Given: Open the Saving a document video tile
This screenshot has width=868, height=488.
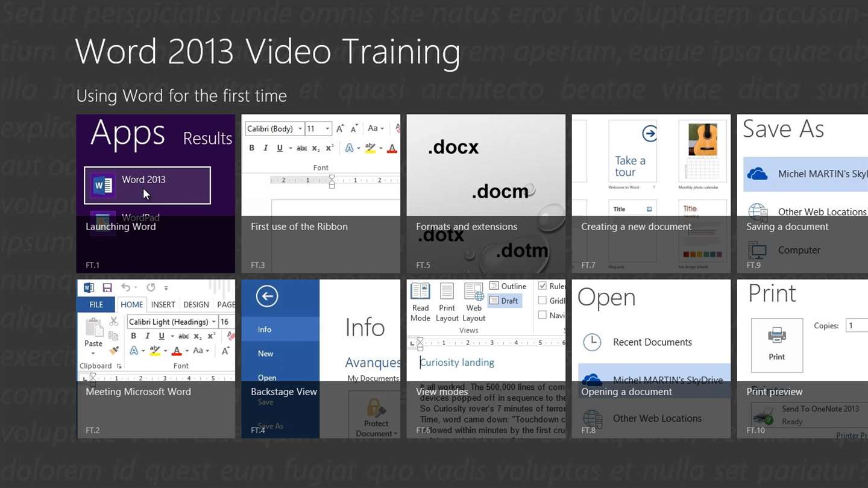Looking at the screenshot, I should [x=802, y=193].
